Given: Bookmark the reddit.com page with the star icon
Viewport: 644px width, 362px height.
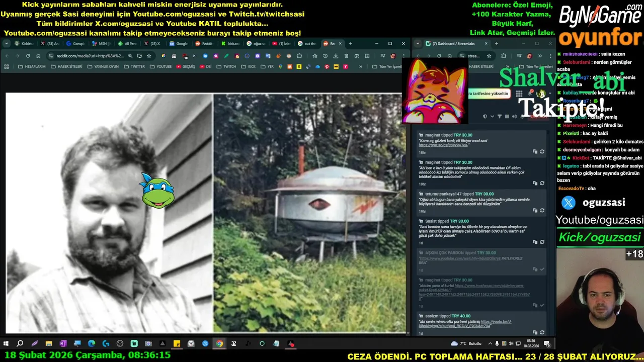Looking at the screenshot, I should pyautogui.click(x=149, y=56).
